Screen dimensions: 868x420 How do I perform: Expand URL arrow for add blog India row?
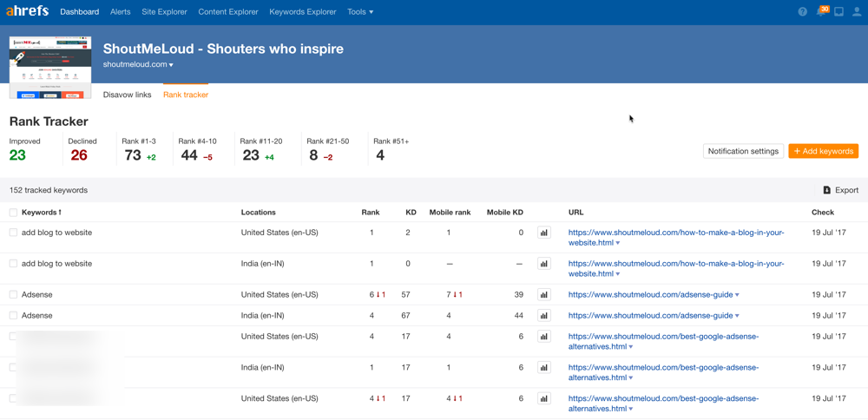point(617,274)
